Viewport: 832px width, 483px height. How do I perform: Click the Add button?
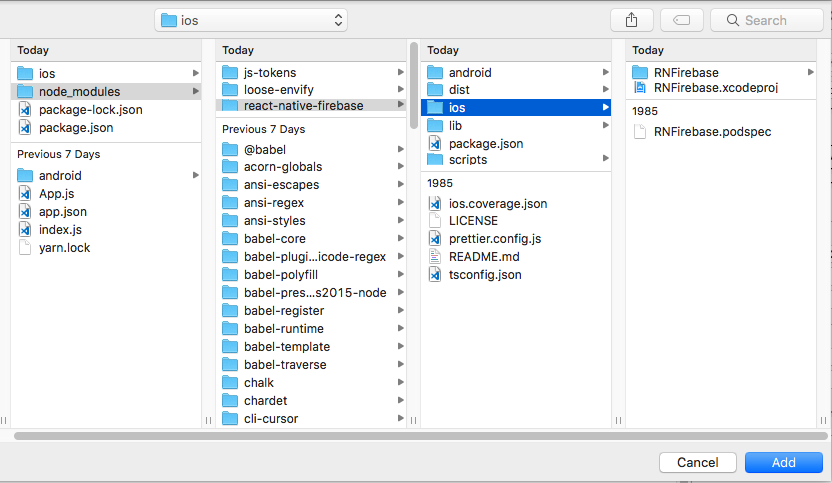pos(784,462)
